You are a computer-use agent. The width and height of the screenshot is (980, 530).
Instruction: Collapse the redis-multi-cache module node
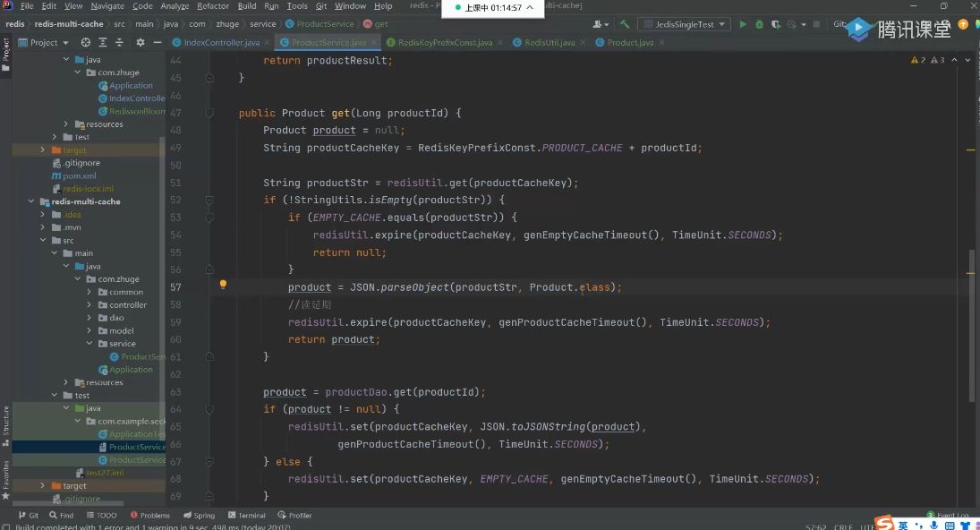pyautogui.click(x=31, y=201)
